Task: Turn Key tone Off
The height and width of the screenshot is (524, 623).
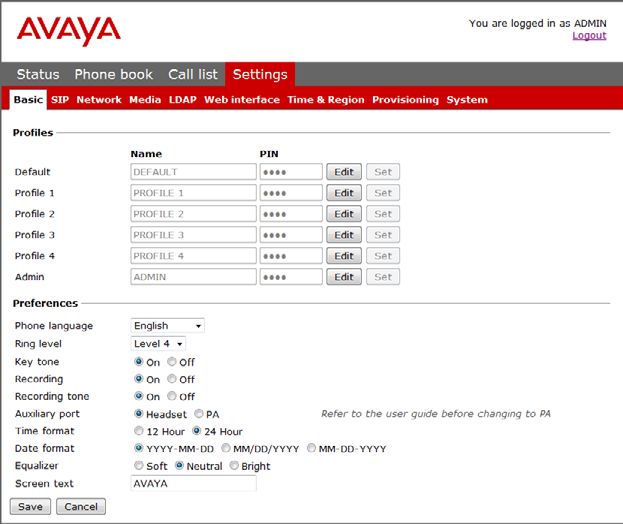Action: pyautogui.click(x=172, y=362)
